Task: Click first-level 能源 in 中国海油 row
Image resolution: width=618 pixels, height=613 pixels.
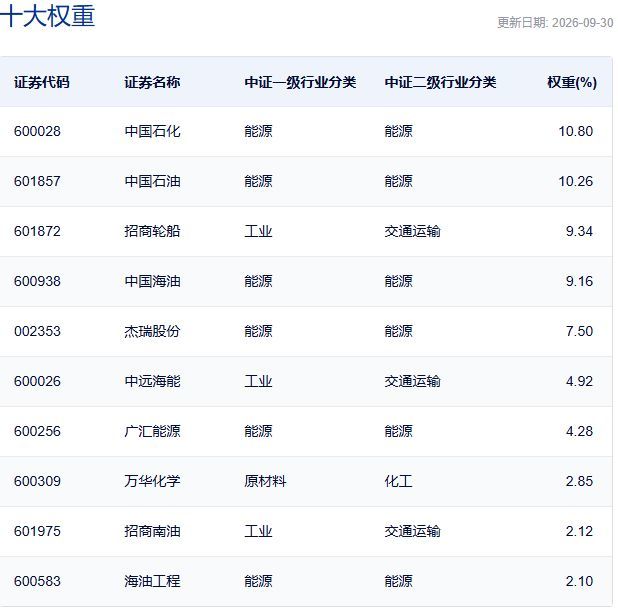Action: 258,281
